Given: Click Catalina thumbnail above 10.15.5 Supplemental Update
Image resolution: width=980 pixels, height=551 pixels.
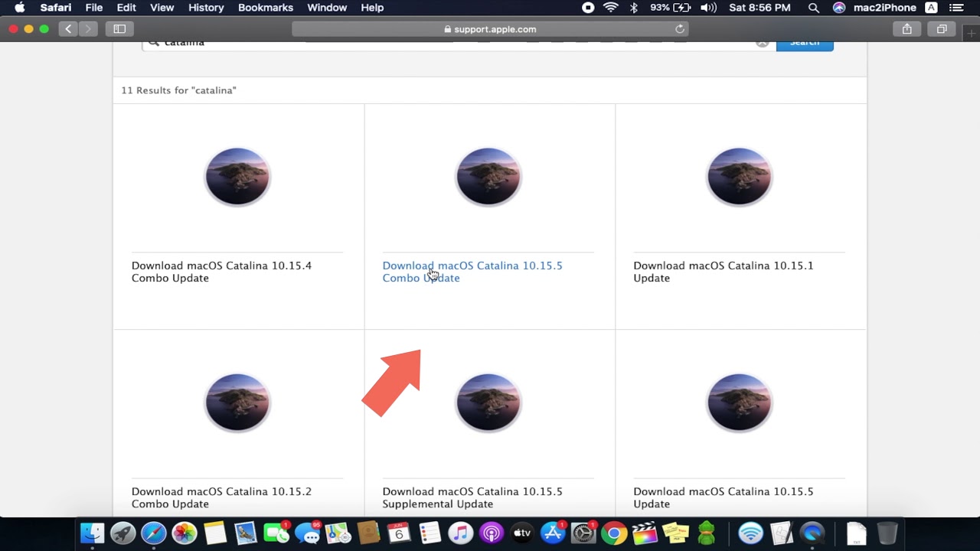Looking at the screenshot, I should tap(488, 403).
